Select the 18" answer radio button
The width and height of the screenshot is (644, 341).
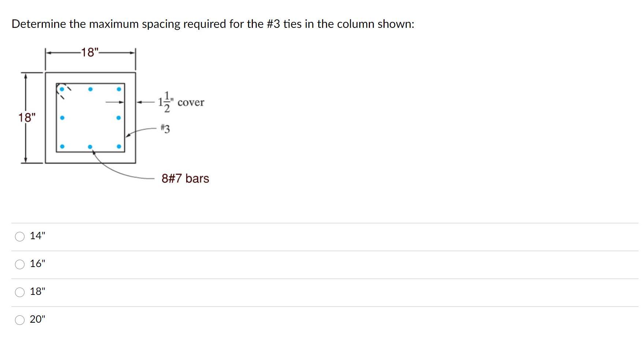click(x=20, y=291)
